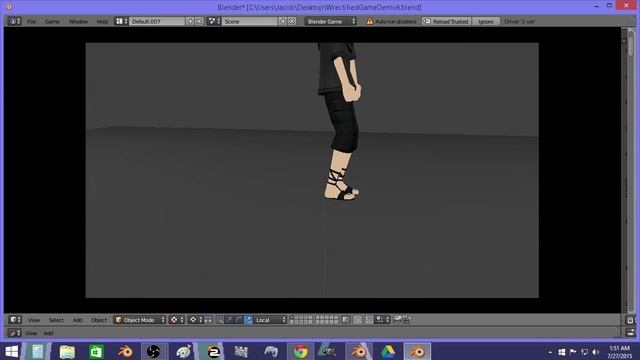This screenshot has width=640, height=360.
Task: Open the Help menu
Action: point(102,22)
